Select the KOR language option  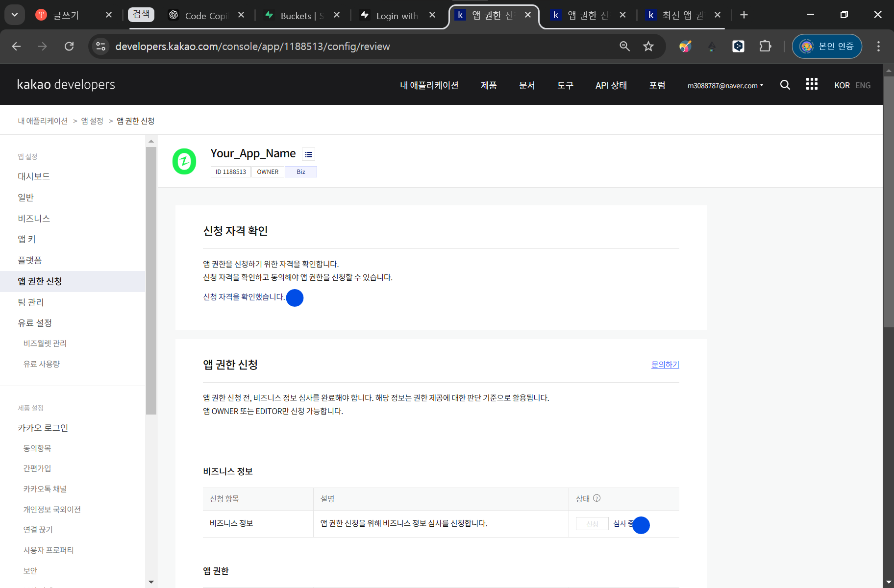[x=842, y=85]
